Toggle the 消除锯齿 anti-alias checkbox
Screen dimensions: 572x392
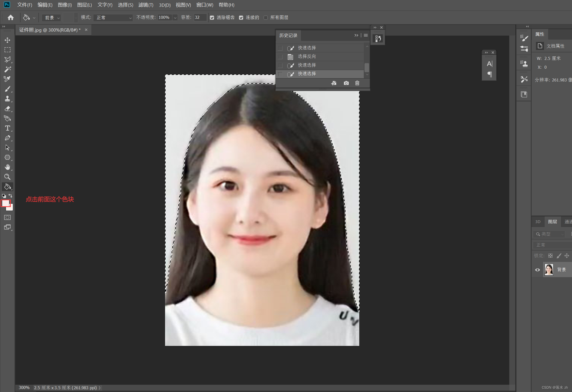point(212,18)
